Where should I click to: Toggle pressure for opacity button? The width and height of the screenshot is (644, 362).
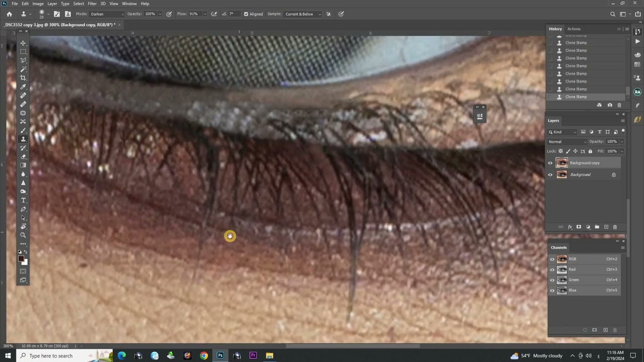click(x=169, y=14)
